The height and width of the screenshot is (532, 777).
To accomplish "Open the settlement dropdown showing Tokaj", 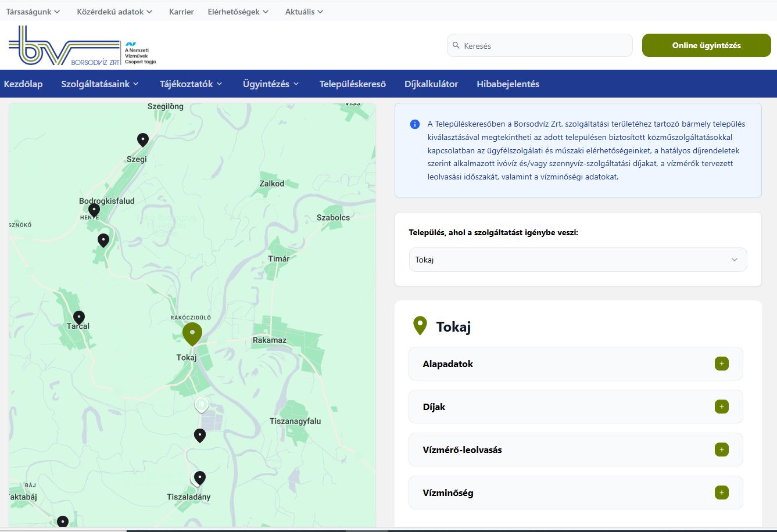I will [578, 260].
